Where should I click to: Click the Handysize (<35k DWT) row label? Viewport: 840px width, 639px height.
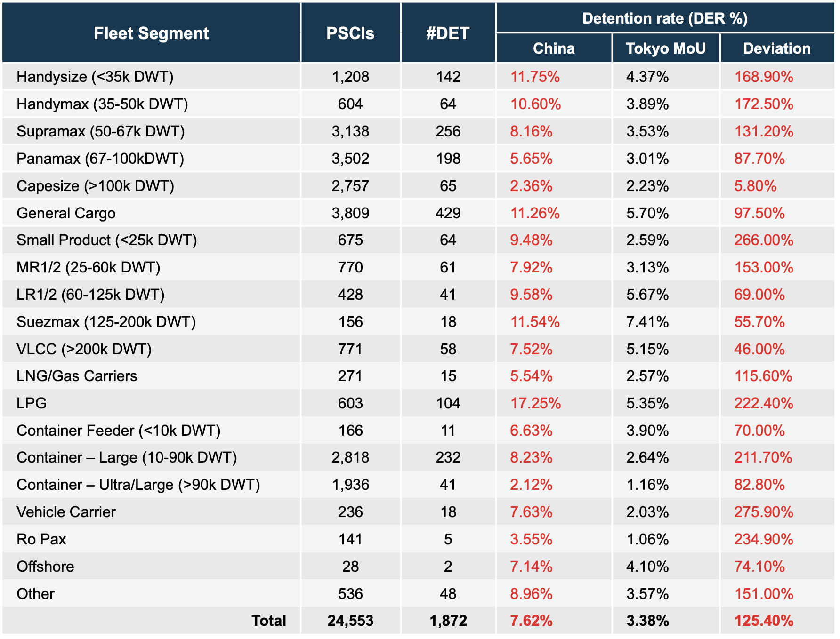click(x=95, y=76)
